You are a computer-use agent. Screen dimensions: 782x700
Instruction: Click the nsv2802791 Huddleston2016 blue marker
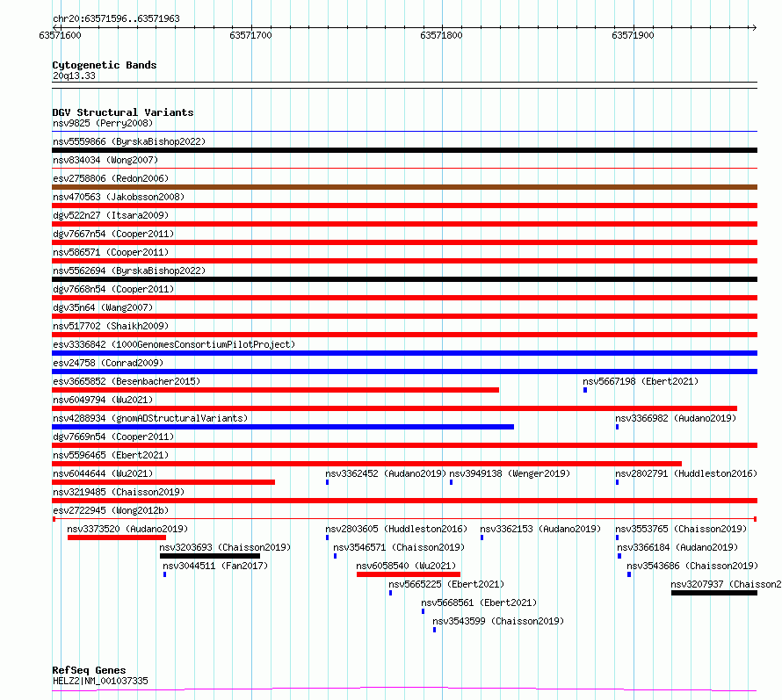point(618,482)
